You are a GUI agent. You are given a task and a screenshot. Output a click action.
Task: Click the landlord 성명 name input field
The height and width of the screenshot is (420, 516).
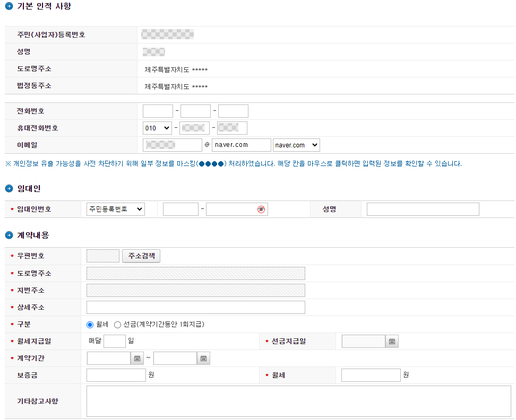pos(423,208)
